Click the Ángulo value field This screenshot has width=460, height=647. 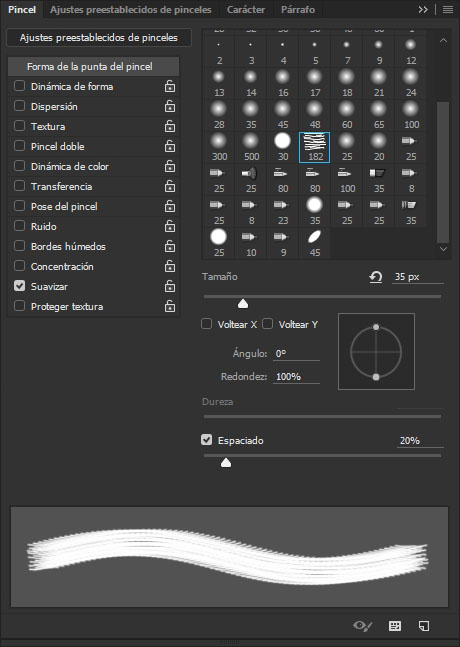click(x=296, y=354)
